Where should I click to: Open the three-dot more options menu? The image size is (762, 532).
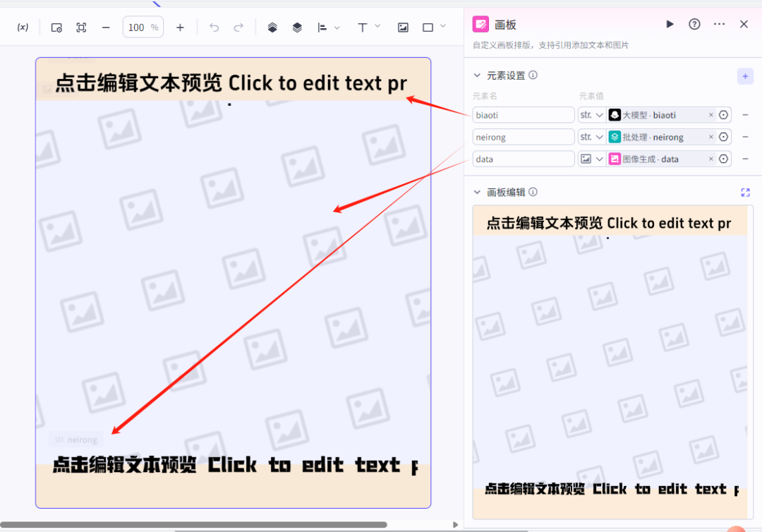pyautogui.click(x=719, y=24)
